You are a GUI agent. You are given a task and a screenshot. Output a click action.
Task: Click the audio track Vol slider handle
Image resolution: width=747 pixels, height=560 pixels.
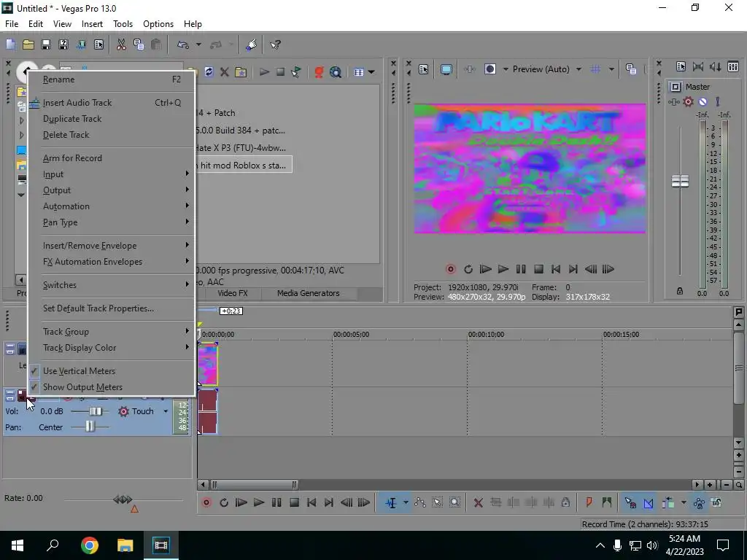click(96, 411)
